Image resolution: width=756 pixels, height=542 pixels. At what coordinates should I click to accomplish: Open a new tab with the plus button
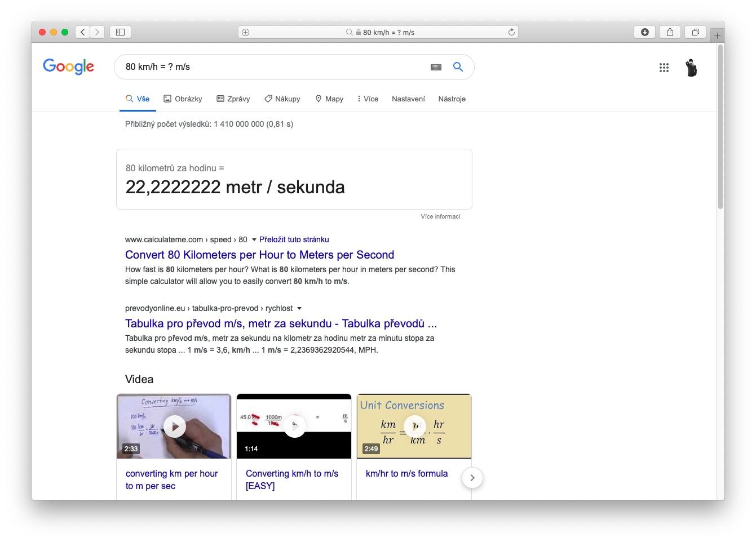(717, 35)
